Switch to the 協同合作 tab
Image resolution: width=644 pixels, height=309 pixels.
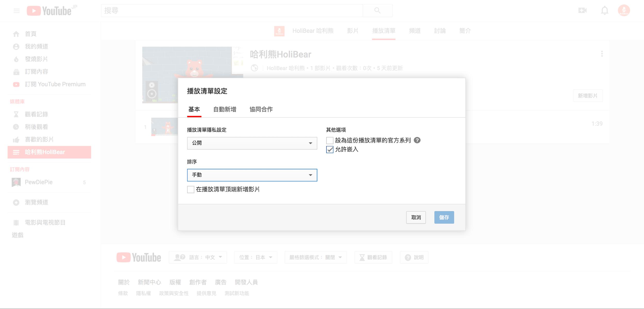[x=261, y=110]
